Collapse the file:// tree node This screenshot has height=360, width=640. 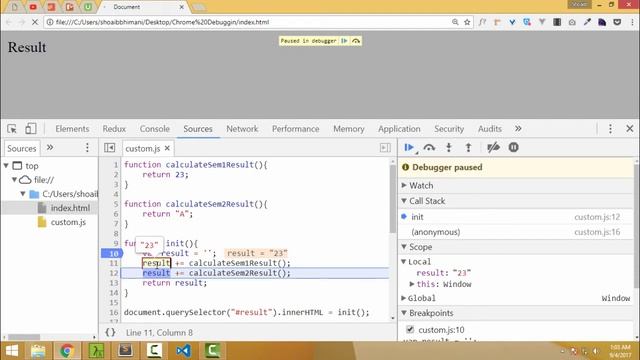14,180
